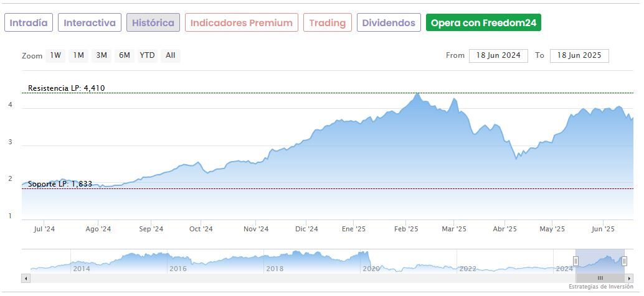This screenshot has height=296, width=644.
Task: Select the 1M zoom range
Action: point(78,55)
